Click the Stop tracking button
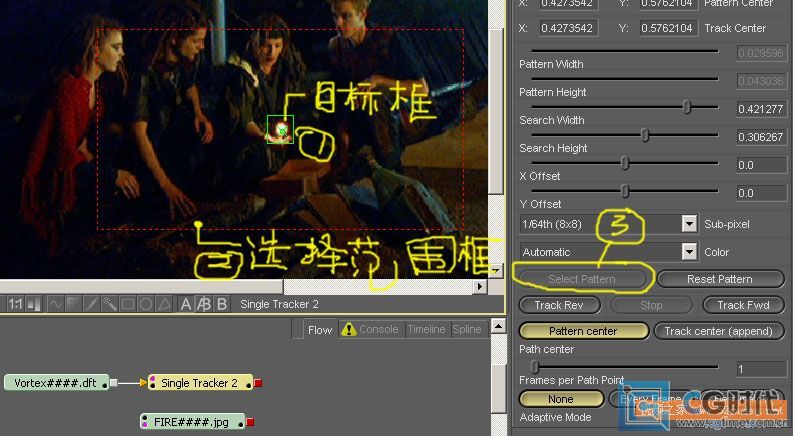 pos(651,305)
